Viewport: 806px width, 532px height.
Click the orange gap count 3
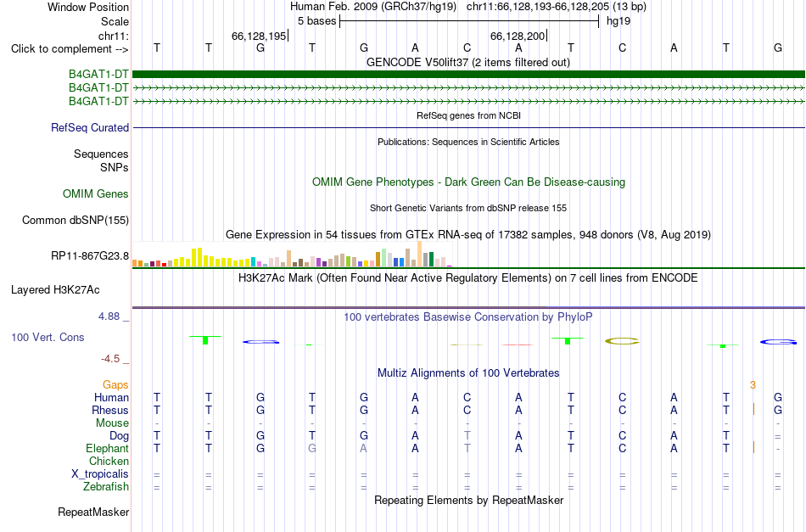753,385
